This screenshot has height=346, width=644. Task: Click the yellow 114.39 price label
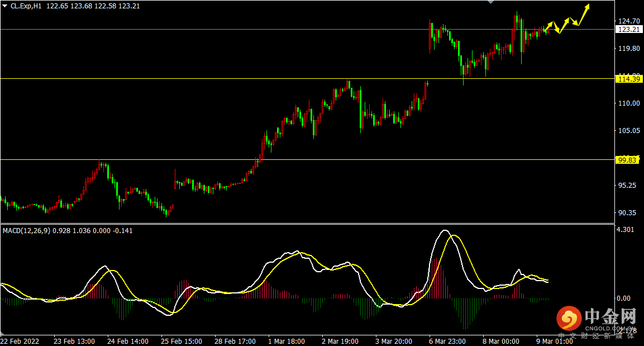click(629, 79)
